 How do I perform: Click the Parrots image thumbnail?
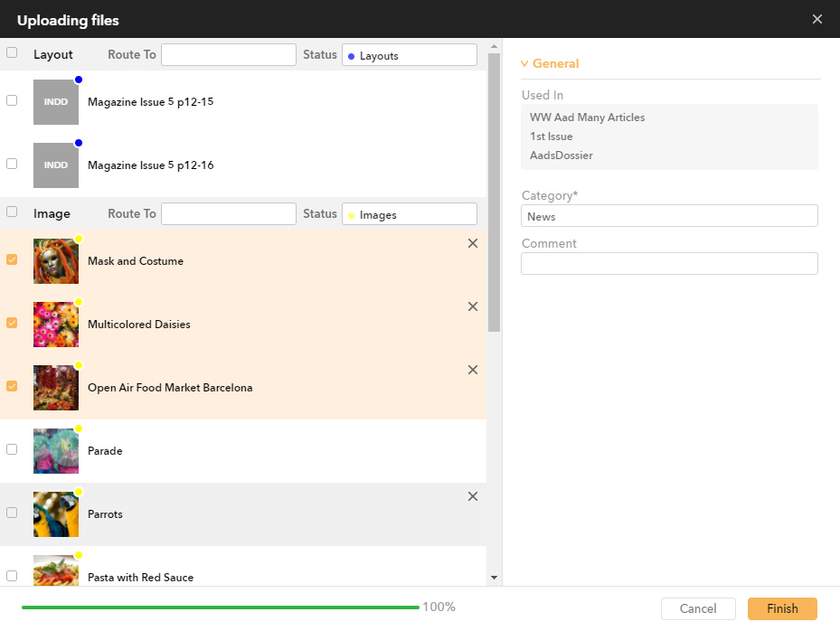[56, 514]
